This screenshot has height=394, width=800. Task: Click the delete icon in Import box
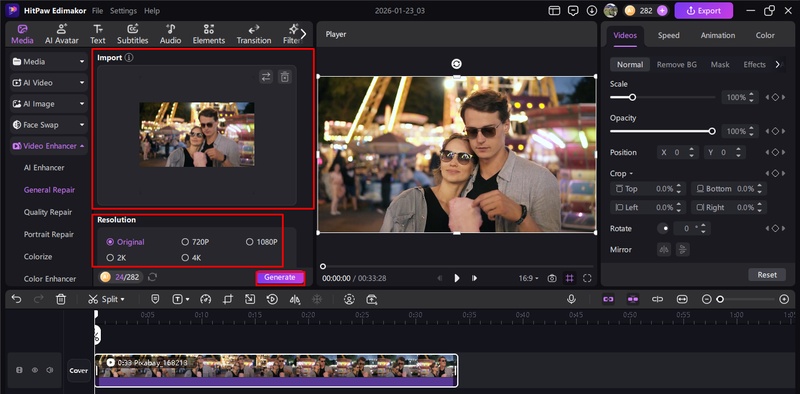pyautogui.click(x=285, y=77)
